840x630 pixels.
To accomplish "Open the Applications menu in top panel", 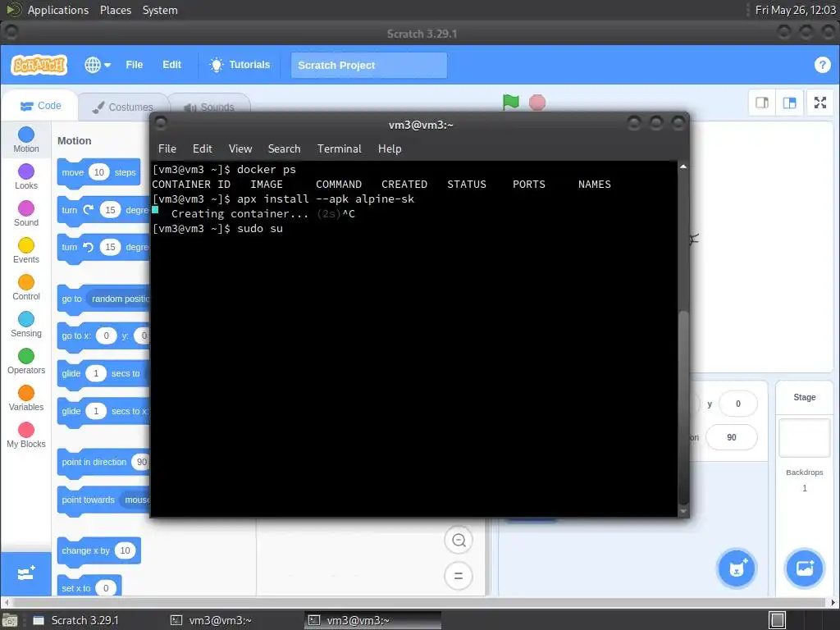I will (x=58, y=10).
